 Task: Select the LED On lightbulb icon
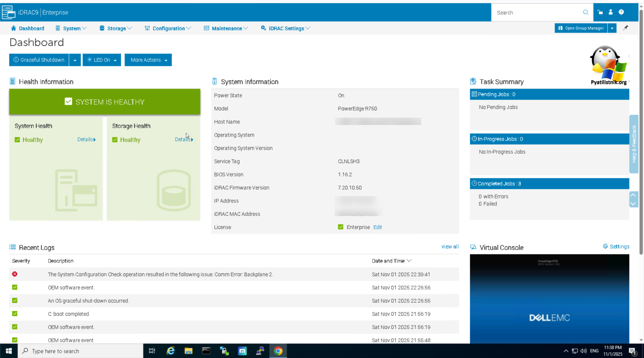pyautogui.click(x=89, y=60)
